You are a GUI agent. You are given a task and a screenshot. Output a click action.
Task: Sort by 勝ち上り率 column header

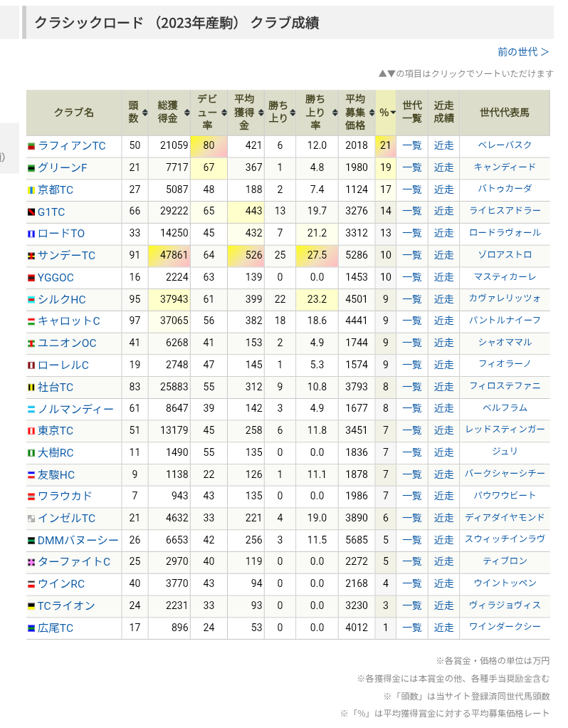(315, 113)
